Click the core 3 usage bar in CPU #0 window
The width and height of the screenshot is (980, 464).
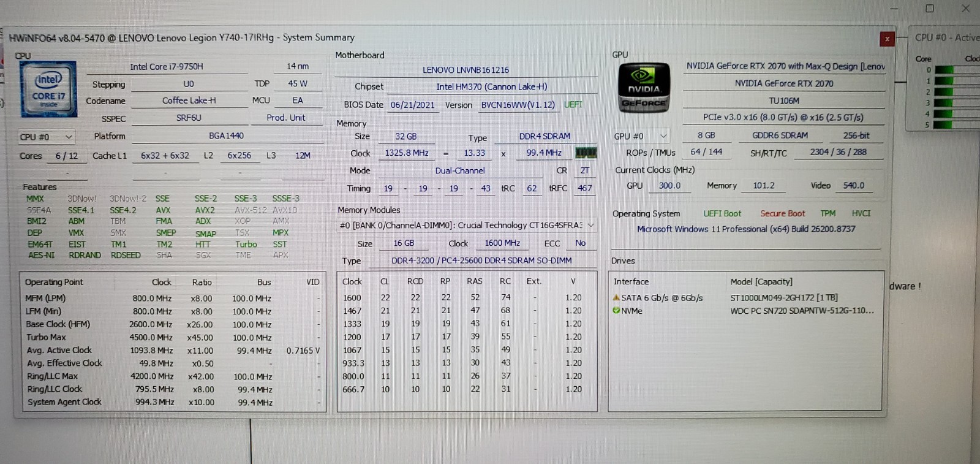[957, 102]
